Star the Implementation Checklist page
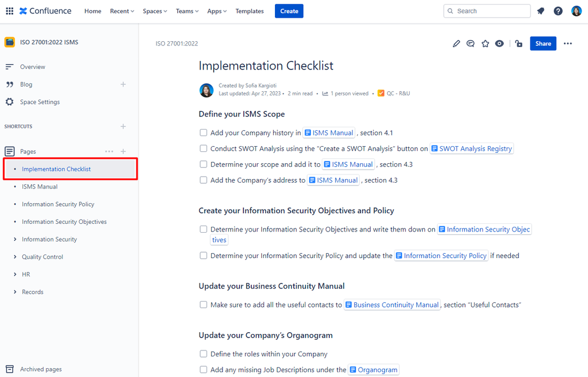Image resolution: width=588 pixels, height=377 pixels. (485, 43)
